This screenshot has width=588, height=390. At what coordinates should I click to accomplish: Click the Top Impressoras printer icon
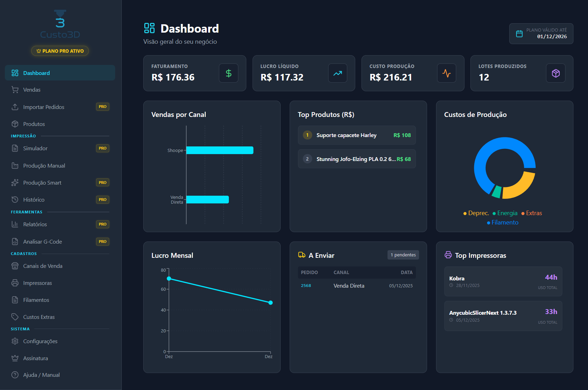448,255
